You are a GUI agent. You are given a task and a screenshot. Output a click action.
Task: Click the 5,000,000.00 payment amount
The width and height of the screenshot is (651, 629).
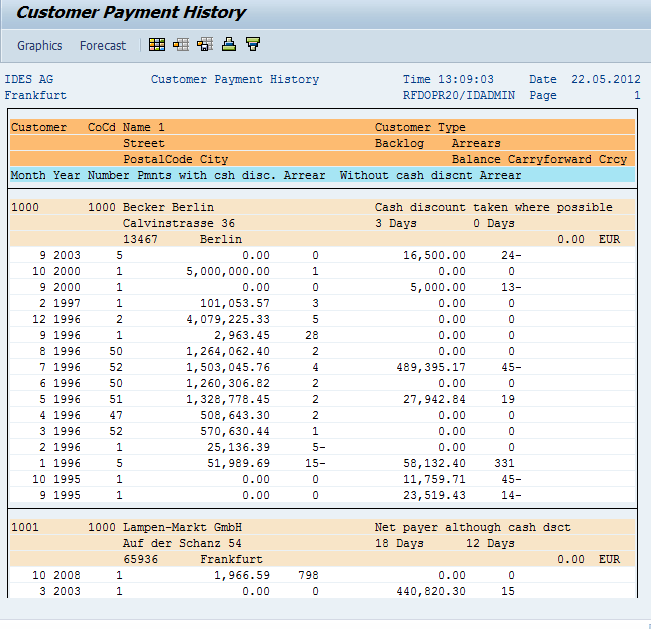point(228,272)
